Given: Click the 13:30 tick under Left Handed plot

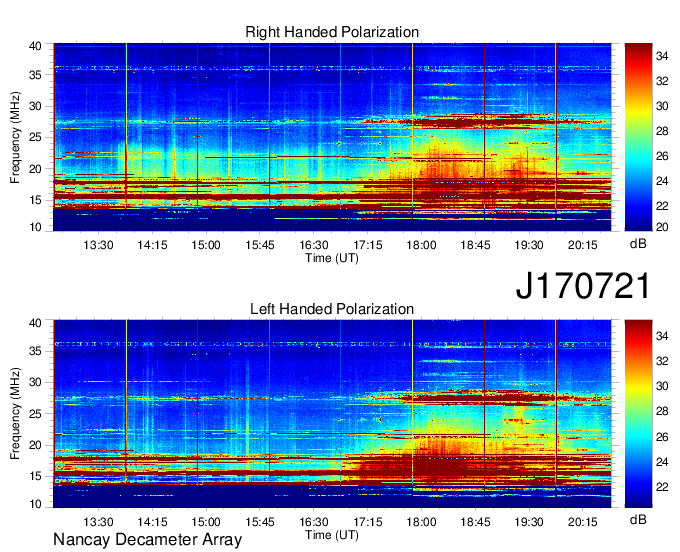Looking at the screenshot, I should (x=98, y=522).
